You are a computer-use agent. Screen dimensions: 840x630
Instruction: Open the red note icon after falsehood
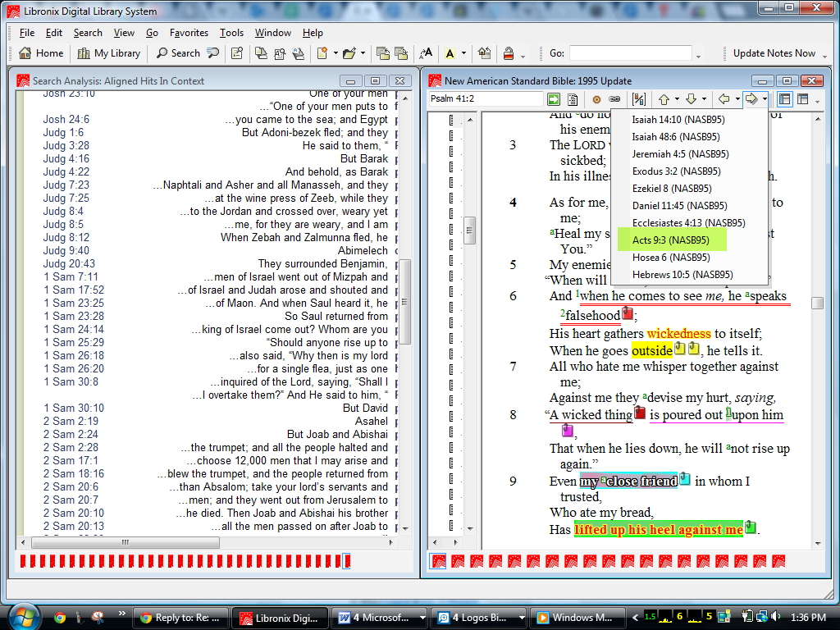point(628,313)
